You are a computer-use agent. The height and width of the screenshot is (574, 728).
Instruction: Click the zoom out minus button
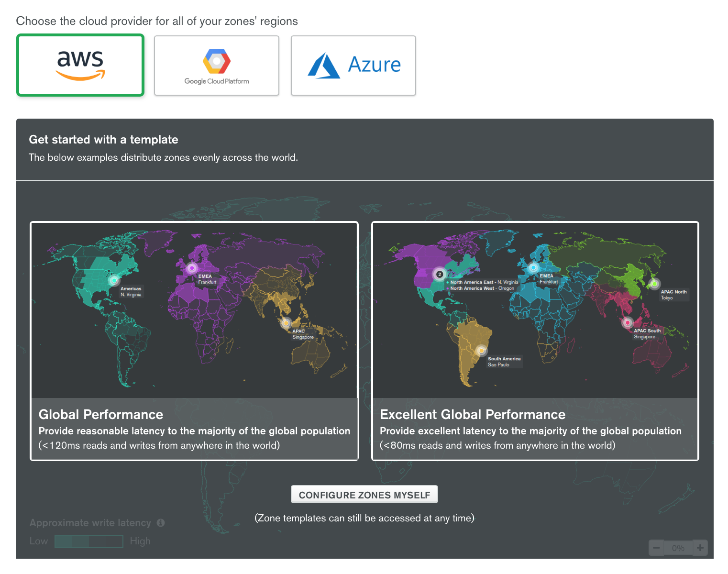(x=656, y=548)
